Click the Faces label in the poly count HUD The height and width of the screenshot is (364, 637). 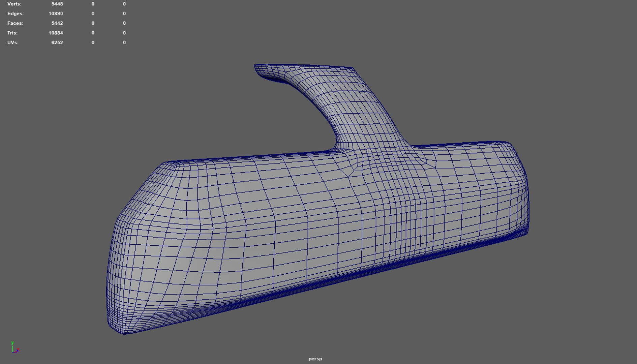(x=15, y=23)
